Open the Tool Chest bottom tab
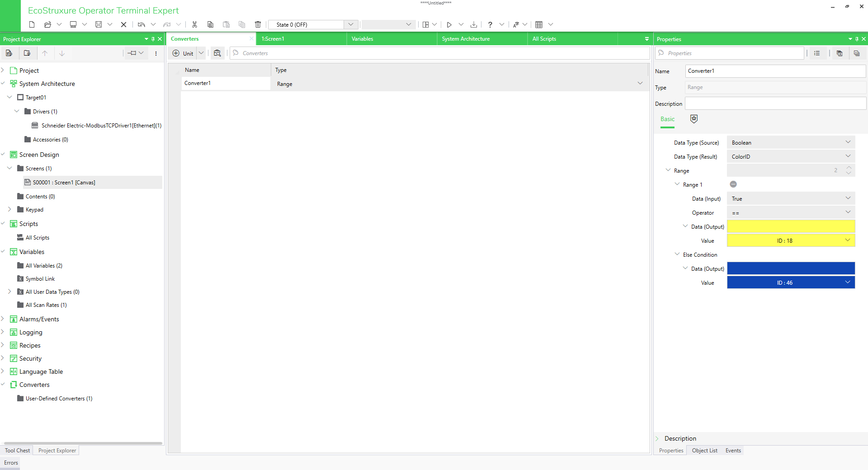This screenshot has height=470, width=868. [17, 451]
